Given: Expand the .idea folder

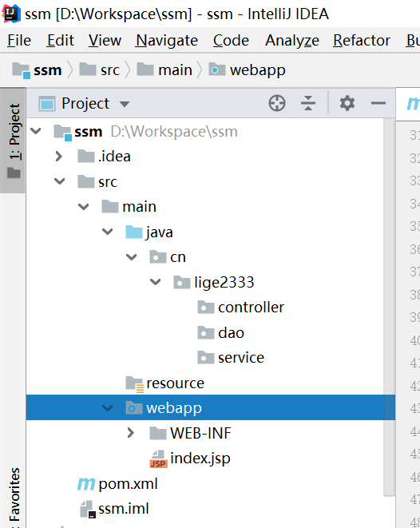Looking at the screenshot, I should (x=59, y=157).
